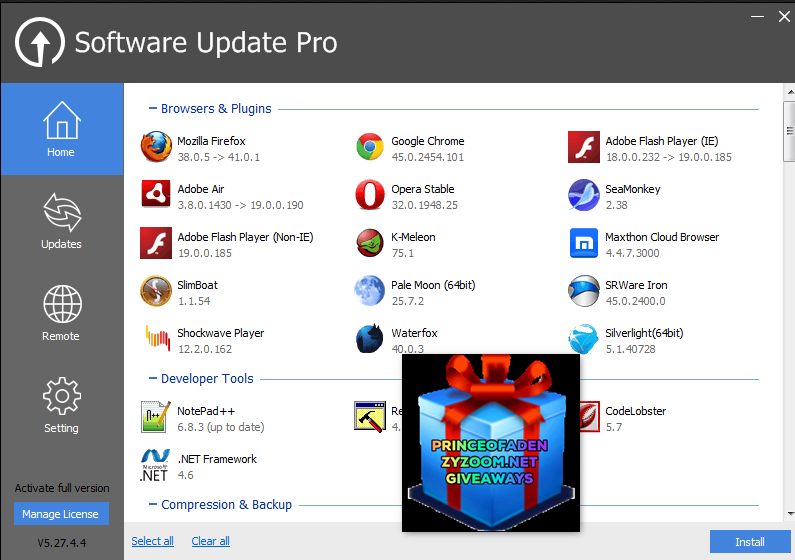
Task: Click the Waterfox name label
Action: click(x=414, y=333)
